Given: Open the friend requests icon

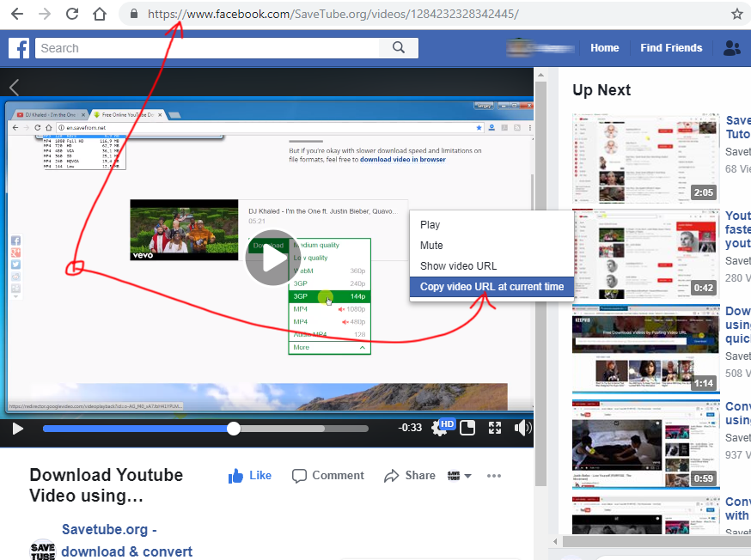Looking at the screenshot, I should [x=731, y=48].
